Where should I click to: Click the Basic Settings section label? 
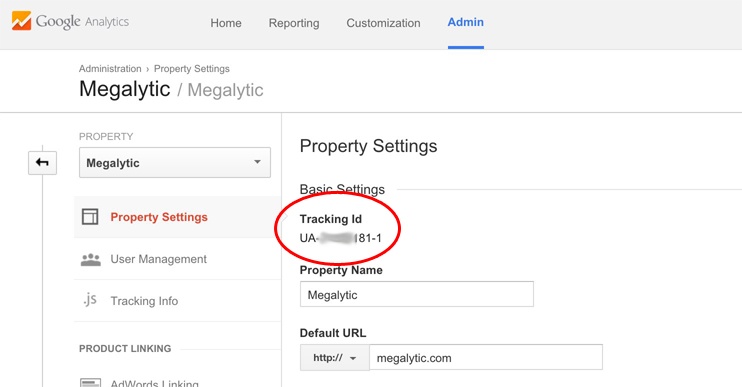[342, 189]
